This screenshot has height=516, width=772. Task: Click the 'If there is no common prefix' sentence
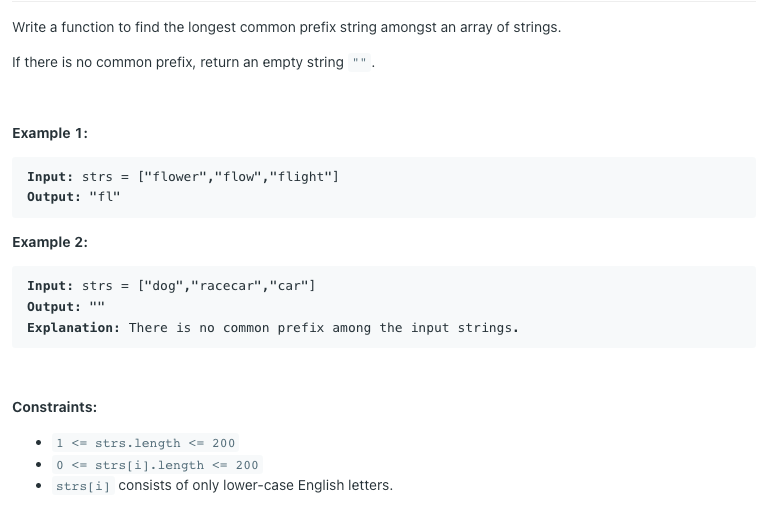[193, 63]
